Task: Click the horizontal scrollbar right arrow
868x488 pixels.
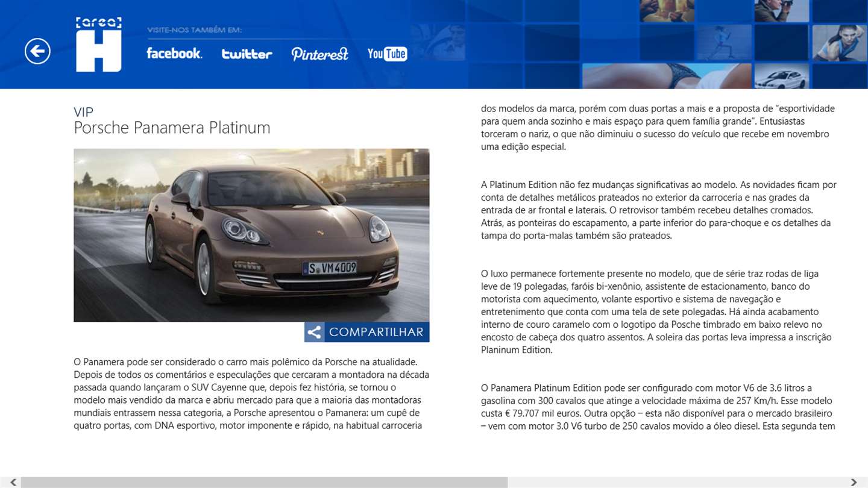Action: 854,482
